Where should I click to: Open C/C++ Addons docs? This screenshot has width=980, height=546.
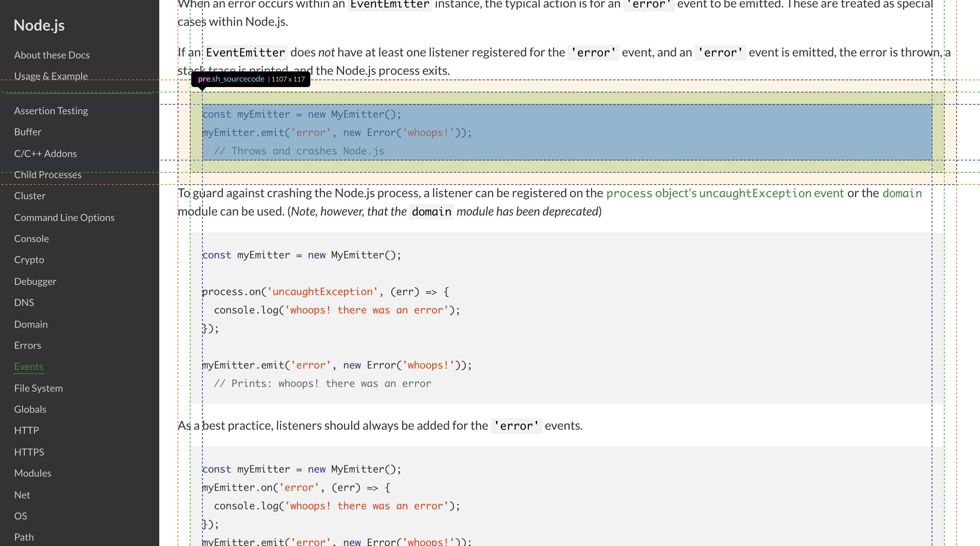[45, 154]
